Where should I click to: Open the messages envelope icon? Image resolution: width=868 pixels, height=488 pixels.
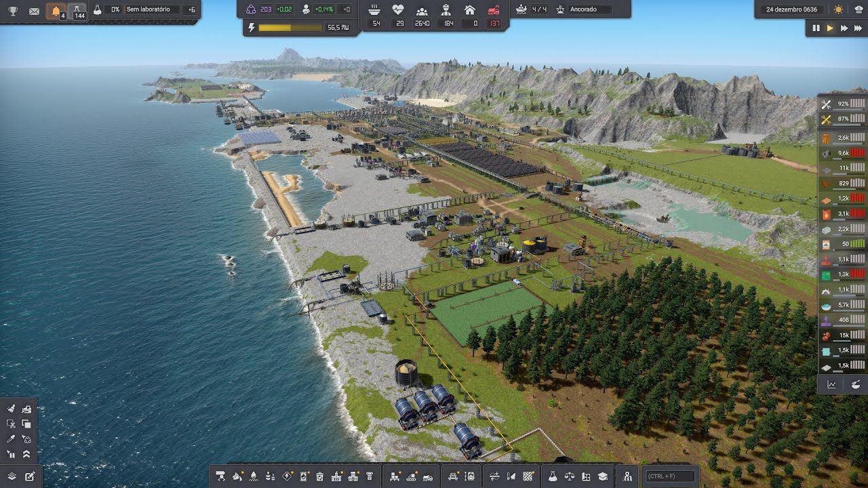tap(34, 11)
